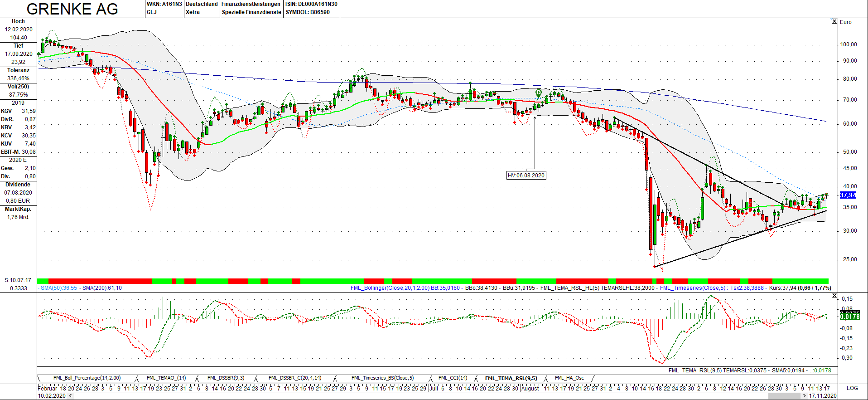Click the EBIT-M. value 30,08
The image size is (868, 400).
point(29,152)
